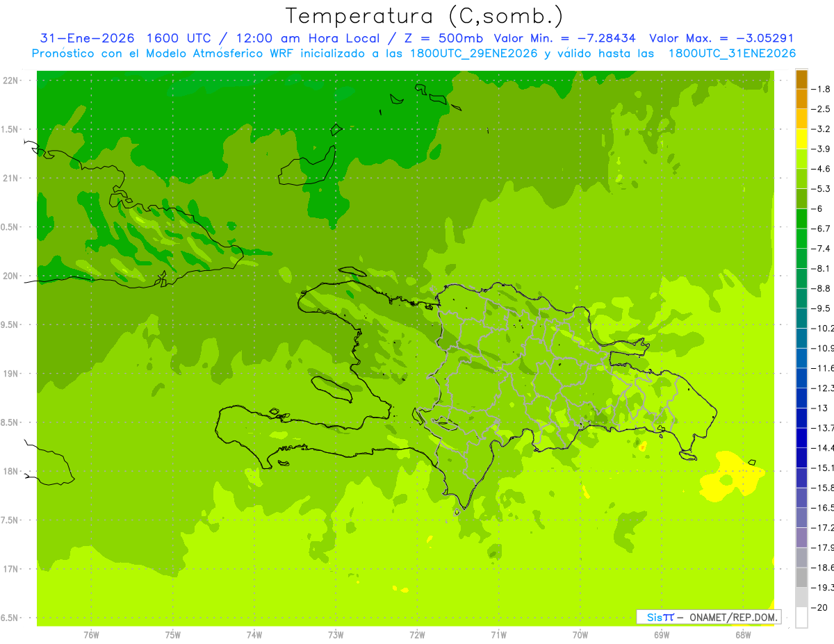Click the -20 label on the legend
Viewport: 834px width, 644px height.
point(821,607)
